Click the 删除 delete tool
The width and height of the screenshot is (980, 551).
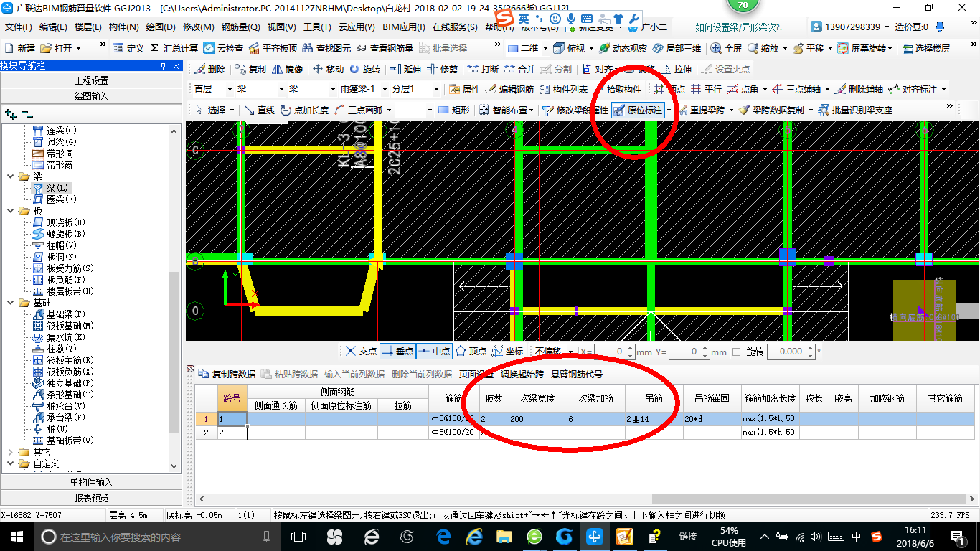click(209, 70)
